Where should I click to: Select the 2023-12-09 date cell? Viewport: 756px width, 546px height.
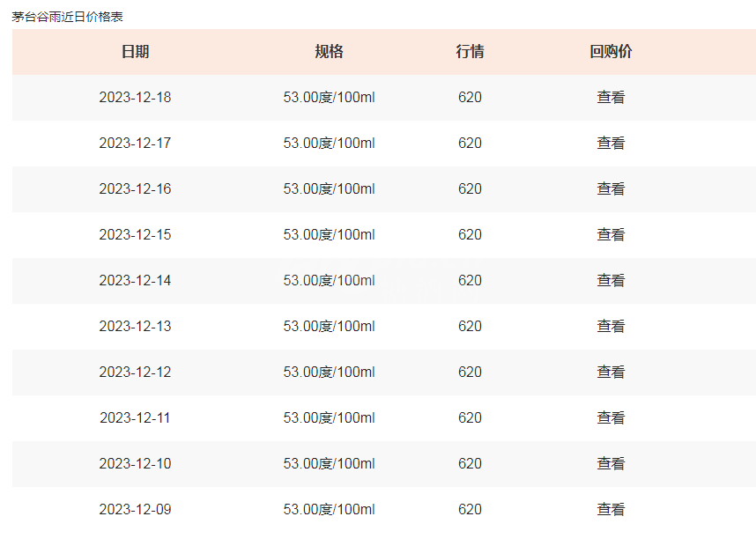click(135, 509)
